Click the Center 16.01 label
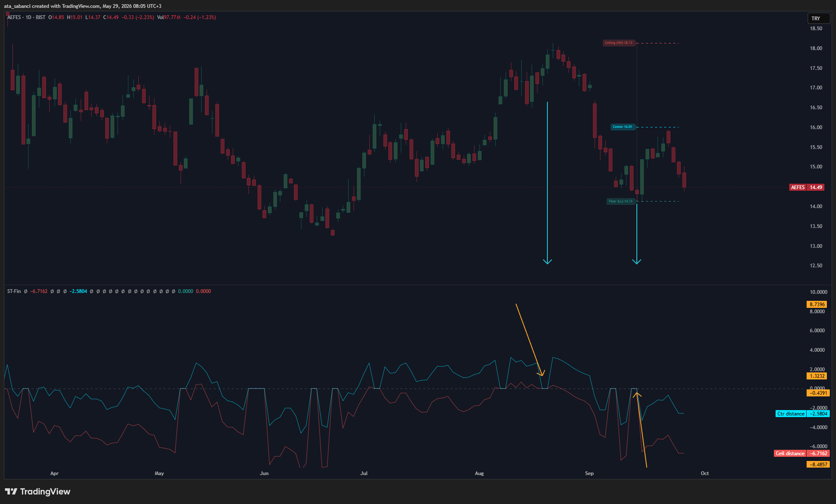Viewport: 836px width, 504px height. click(x=623, y=127)
